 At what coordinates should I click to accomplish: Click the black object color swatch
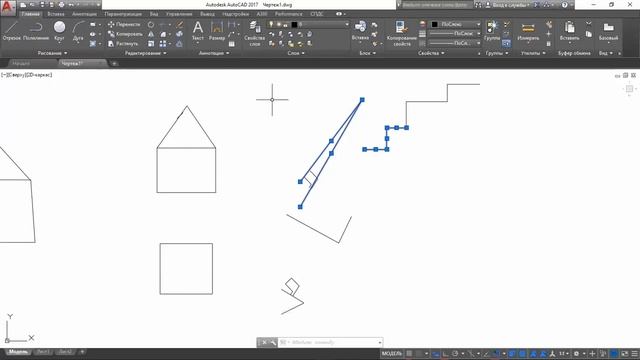coord(435,24)
